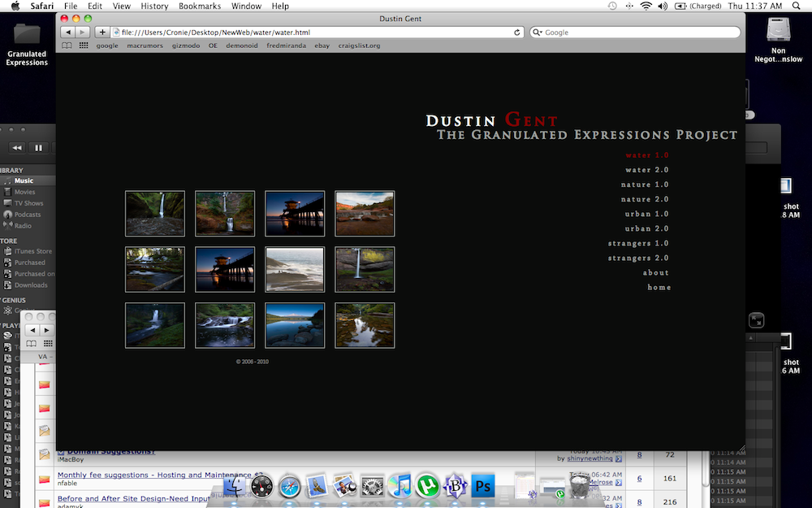The height and width of the screenshot is (508, 812).
Task: Open the shinynewthing user link in the background window
Action: pos(590,458)
